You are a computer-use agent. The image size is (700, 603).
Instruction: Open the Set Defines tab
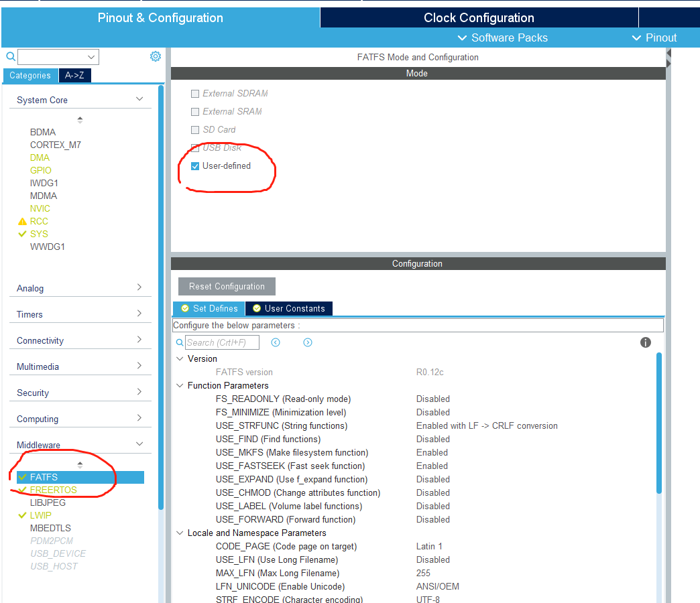tap(209, 309)
